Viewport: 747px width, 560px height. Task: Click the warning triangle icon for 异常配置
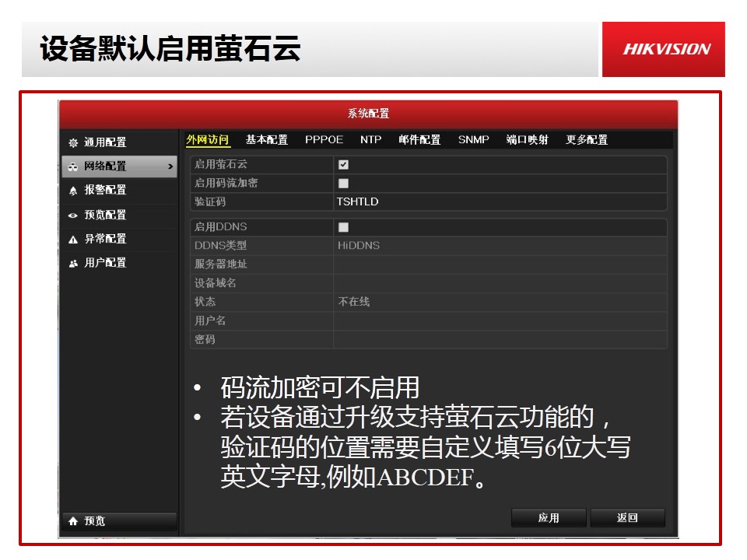[73, 240]
